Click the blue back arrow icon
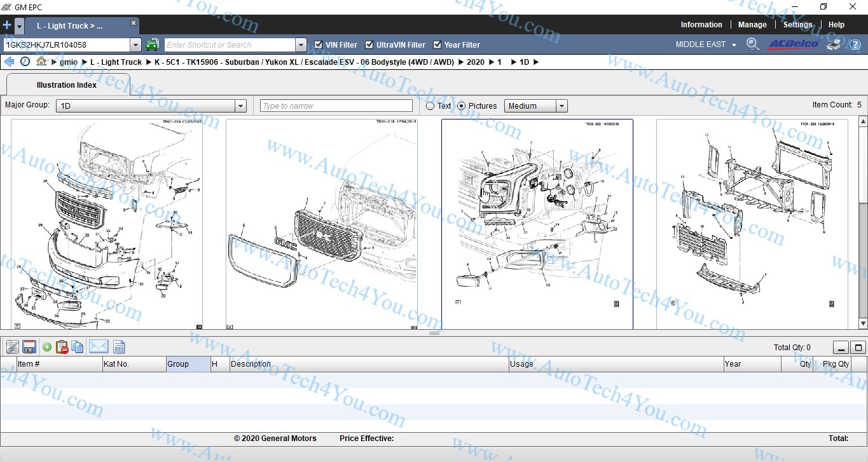Viewport: 868px width, 462px height. click(9, 62)
